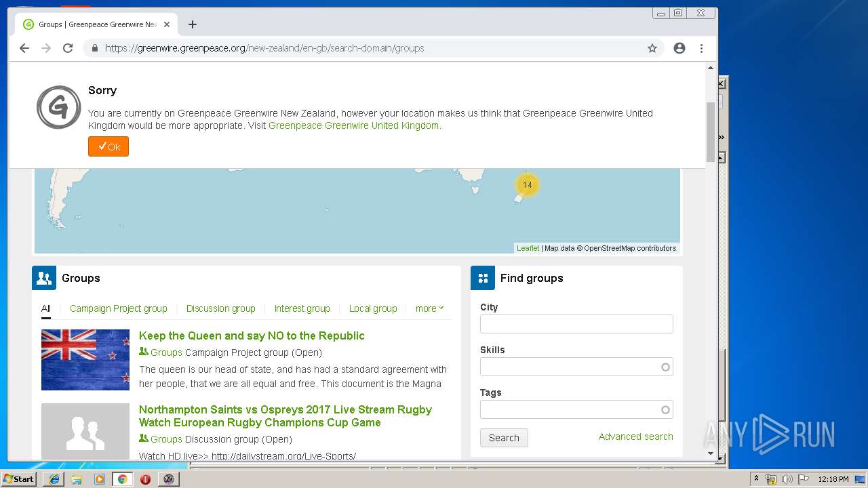Click the Northampton group placeholder thumbnail

pos(85,431)
